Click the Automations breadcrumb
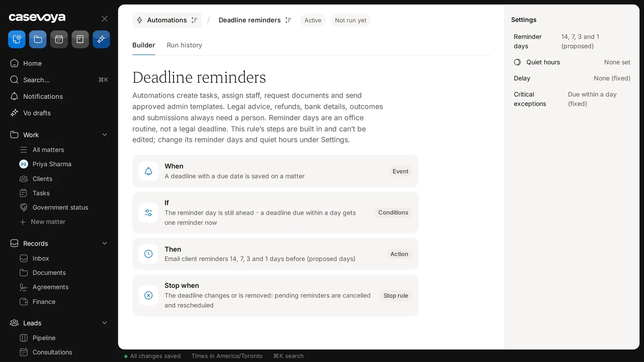The height and width of the screenshot is (362, 644). coord(167,20)
